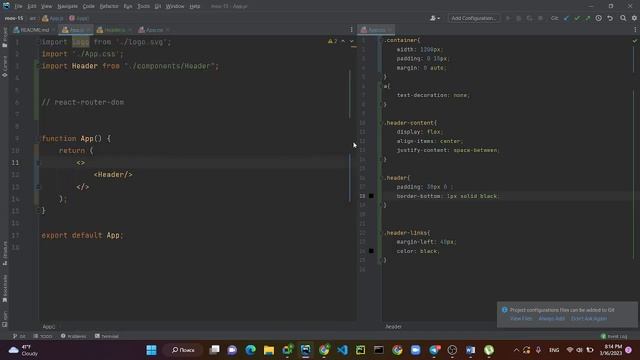Image resolution: width=640 pixels, height=360 pixels.
Task: Go to next highlighted problem arrow
Action: click(x=351, y=41)
